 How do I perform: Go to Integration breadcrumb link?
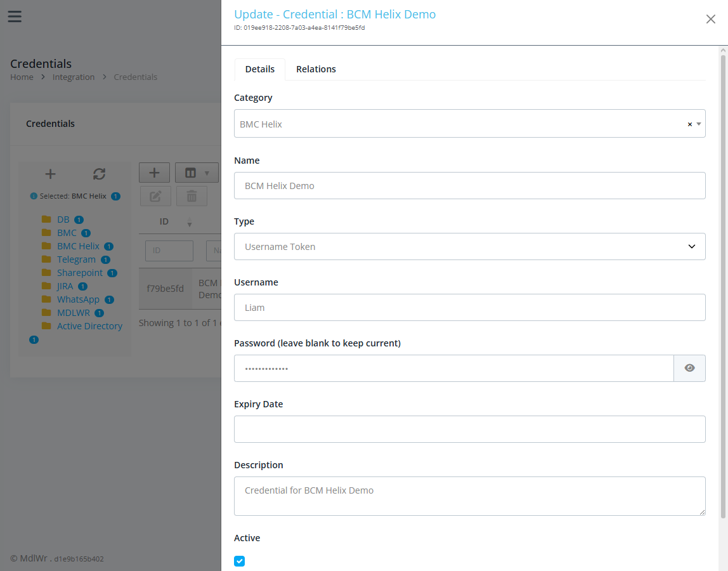pos(74,77)
